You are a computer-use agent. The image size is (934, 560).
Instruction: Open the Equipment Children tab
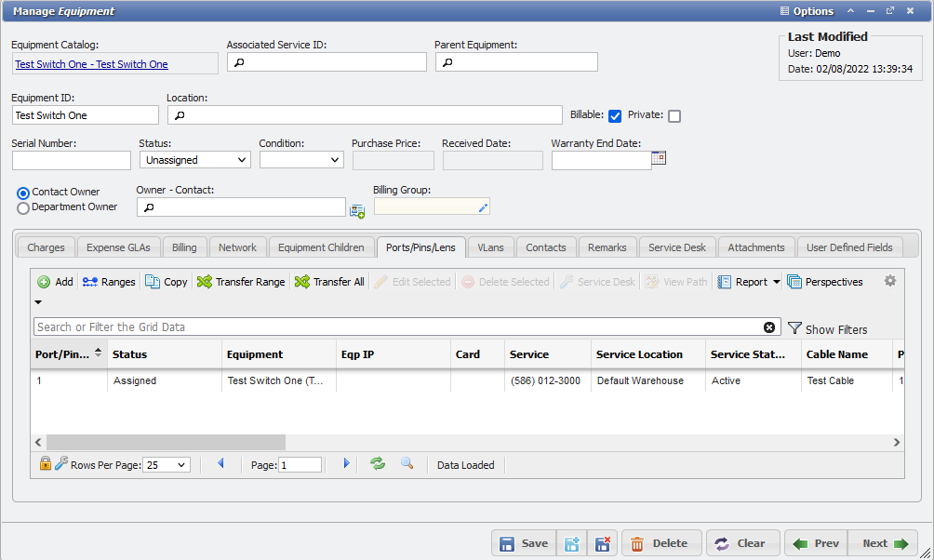pyautogui.click(x=321, y=247)
